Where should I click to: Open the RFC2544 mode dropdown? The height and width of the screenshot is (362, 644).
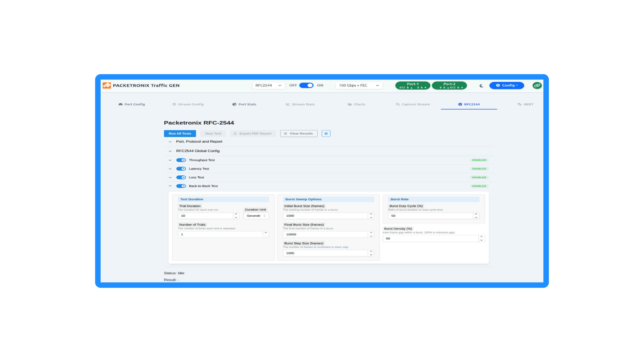(x=268, y=85)
